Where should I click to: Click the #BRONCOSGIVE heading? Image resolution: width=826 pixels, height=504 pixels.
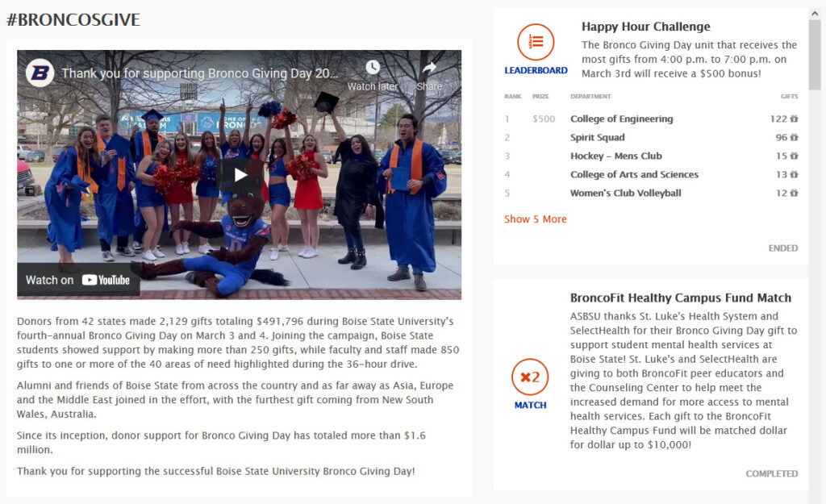pyautogui.click(x=73, y=20)
